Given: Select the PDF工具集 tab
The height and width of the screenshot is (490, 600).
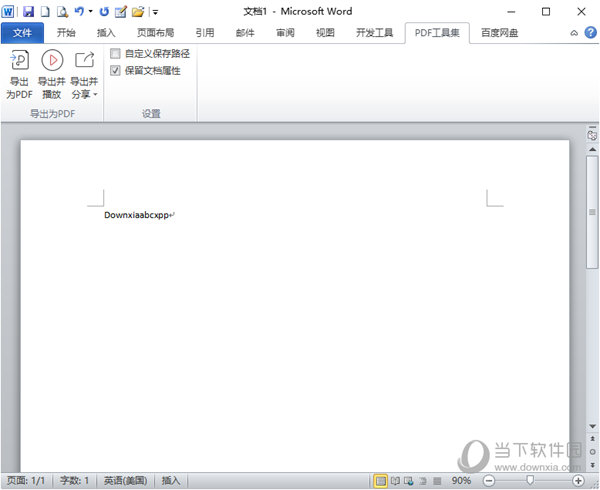Looking at the screenshot, I should tap(437, 33).
